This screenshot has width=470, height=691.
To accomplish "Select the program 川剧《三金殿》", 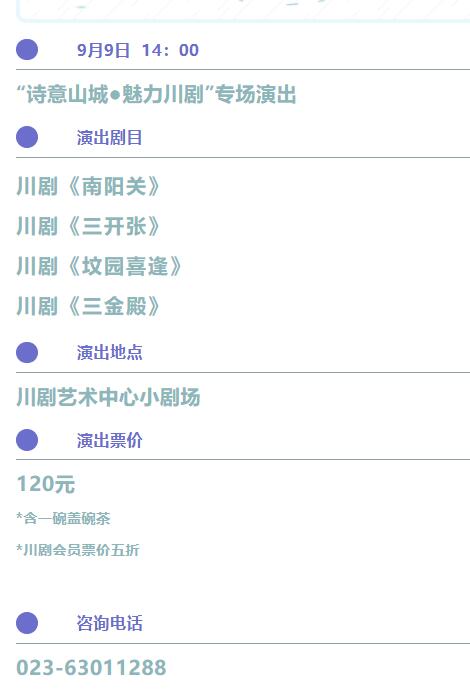I will (88, 306).
